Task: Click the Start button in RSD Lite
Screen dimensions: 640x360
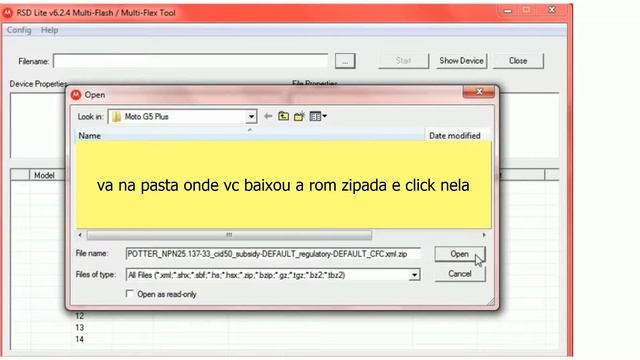Action: pos(403,61)
